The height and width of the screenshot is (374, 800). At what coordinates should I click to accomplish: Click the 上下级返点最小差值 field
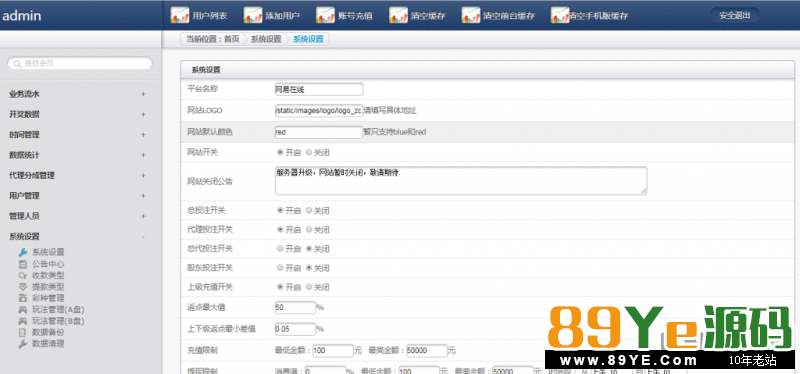point(295,329)
